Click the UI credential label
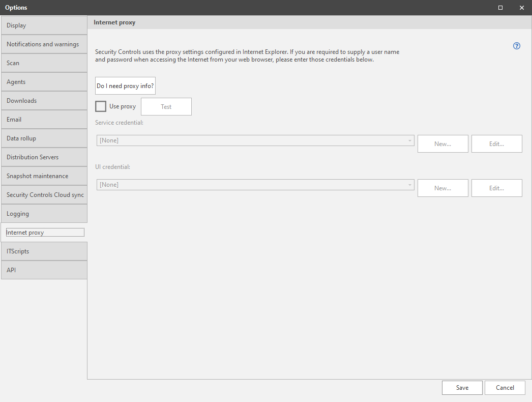Image resolution: width=532 pixels, height=402 pixels. coord(112,167)
